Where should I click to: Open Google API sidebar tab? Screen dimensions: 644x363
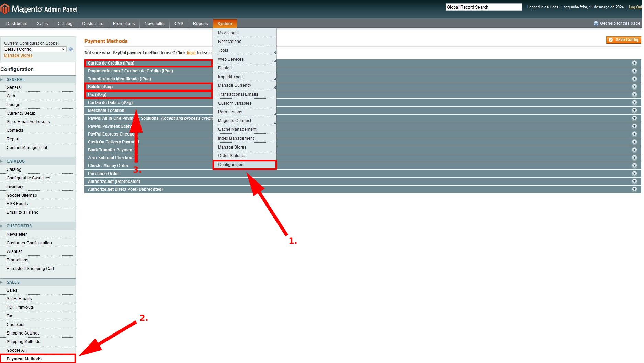(x=38, y=350)
